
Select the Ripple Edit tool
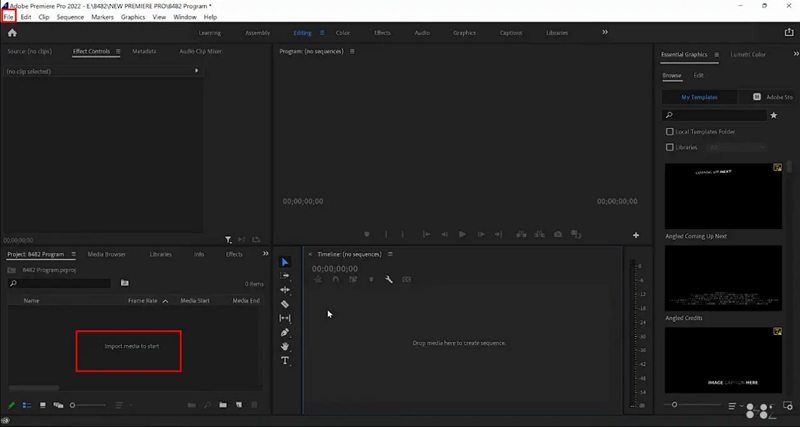tap(285, 290)
